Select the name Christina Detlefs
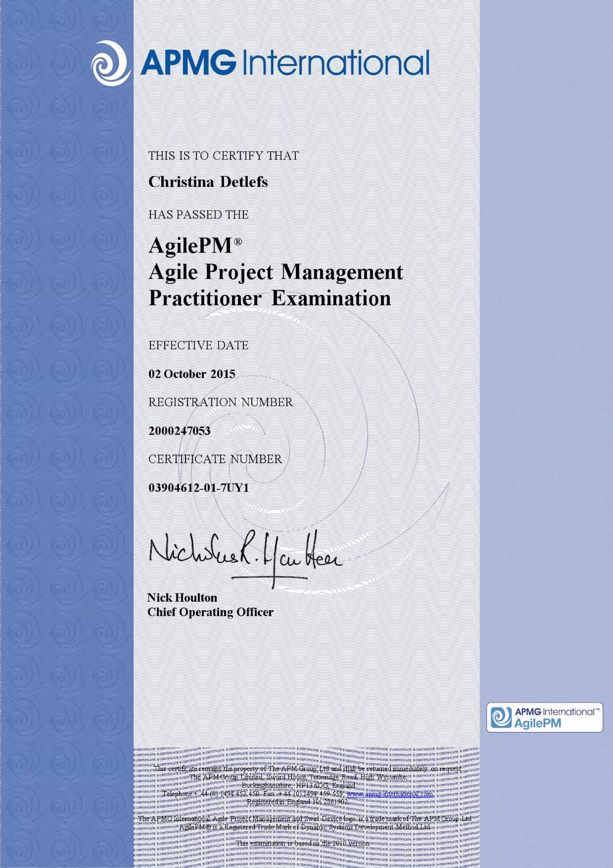This screenshot has width=613, height=868. coord(208,182)
